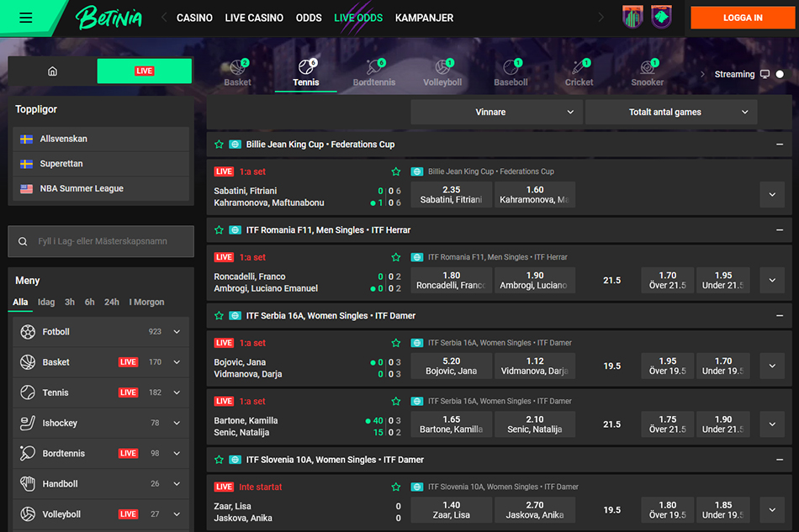Image resolution: width=799 pixels, height=532 pixels.
Task: Open the hamburger main menu
Action: tap(25, 18)
